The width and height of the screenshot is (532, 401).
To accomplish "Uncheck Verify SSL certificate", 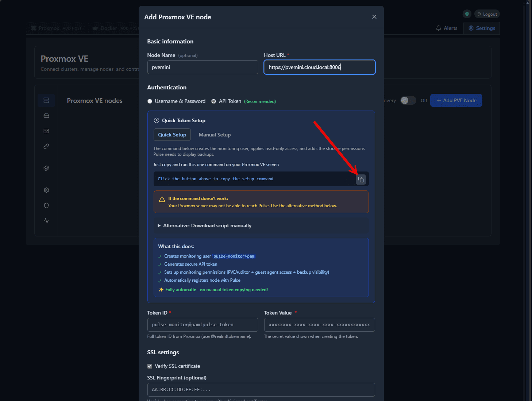I will click(150, 366).
